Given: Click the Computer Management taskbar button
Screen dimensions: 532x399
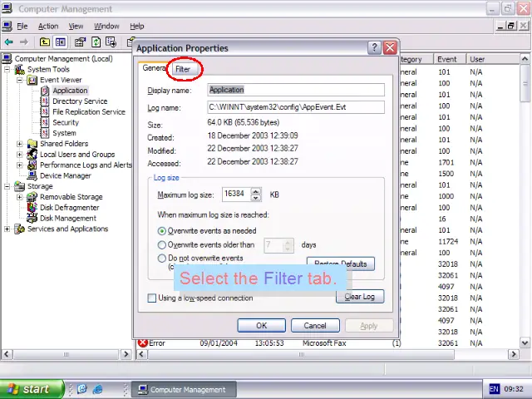Looking at the screenshot, I should click(x=184, y=390).
